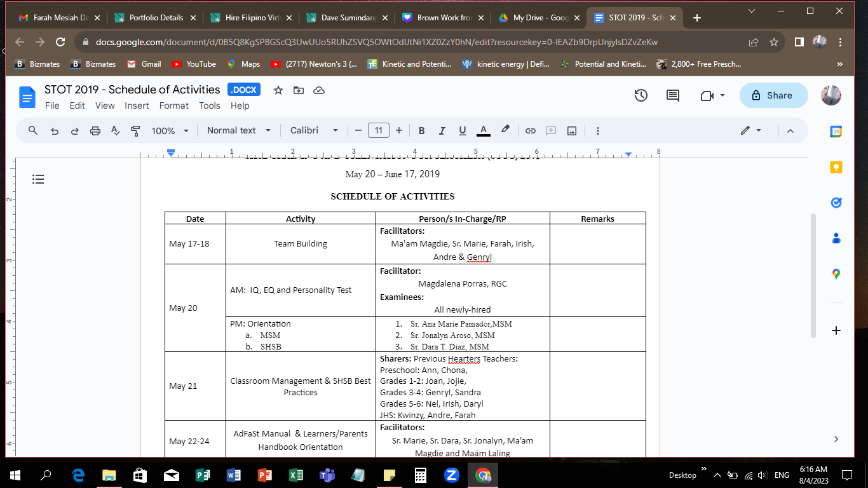The width and height of the screenshot is (868, 488).
Task: Click the Share button
Action: point(773,95)
